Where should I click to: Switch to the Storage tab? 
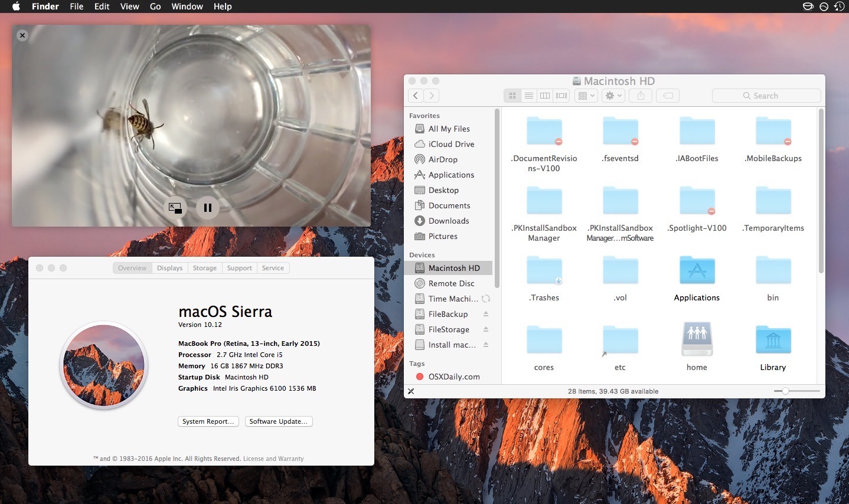[x=204, y=268]
